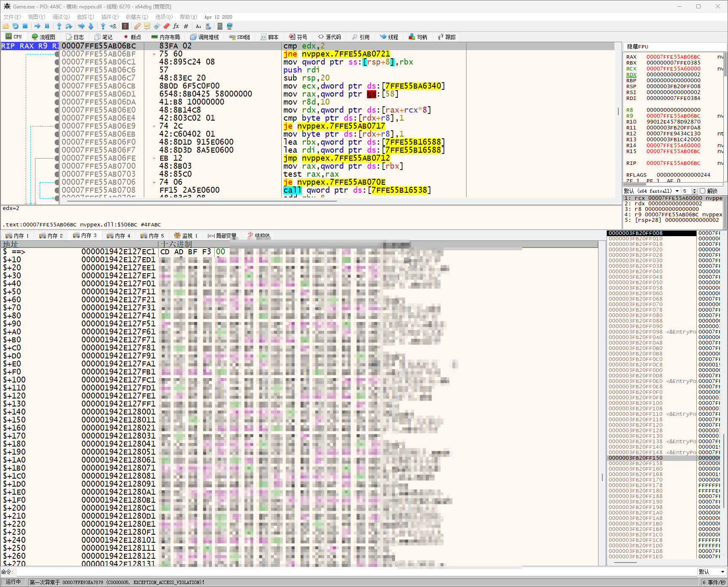Select the disassembly row at 00007FFE55AB06FE
Viewport: 728px width, 587px height.
[337, 158]
